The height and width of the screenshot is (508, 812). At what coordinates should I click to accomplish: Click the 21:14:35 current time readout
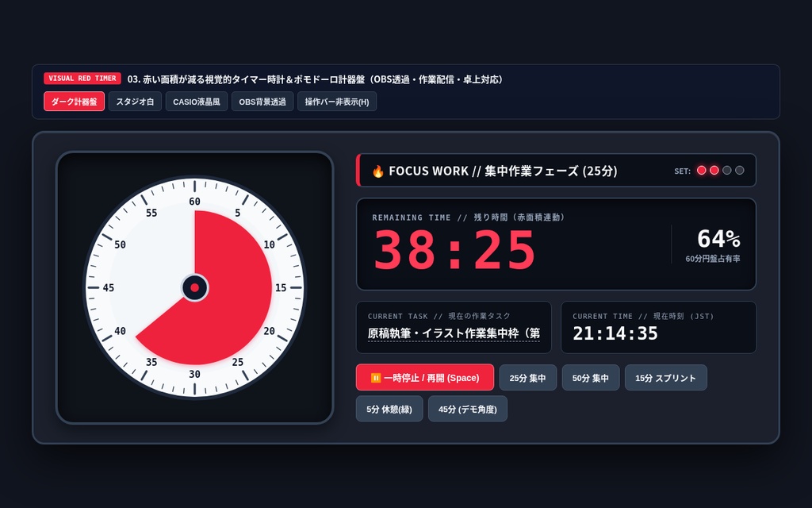click(x=615, y=333)
